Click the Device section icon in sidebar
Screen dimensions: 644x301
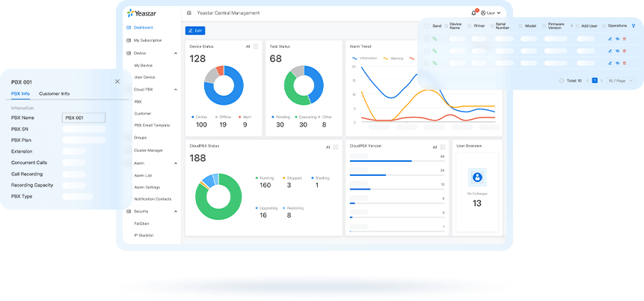pos(129,53)
